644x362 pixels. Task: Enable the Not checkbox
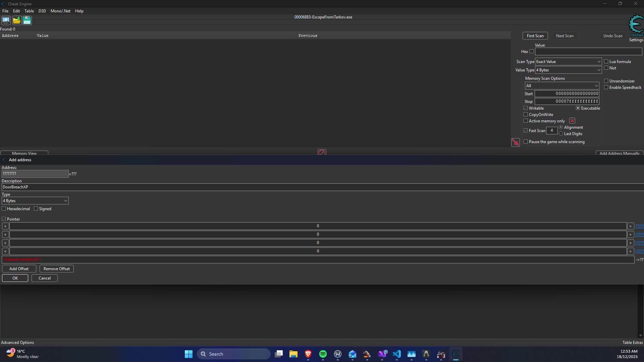click(x=606, y=68)
